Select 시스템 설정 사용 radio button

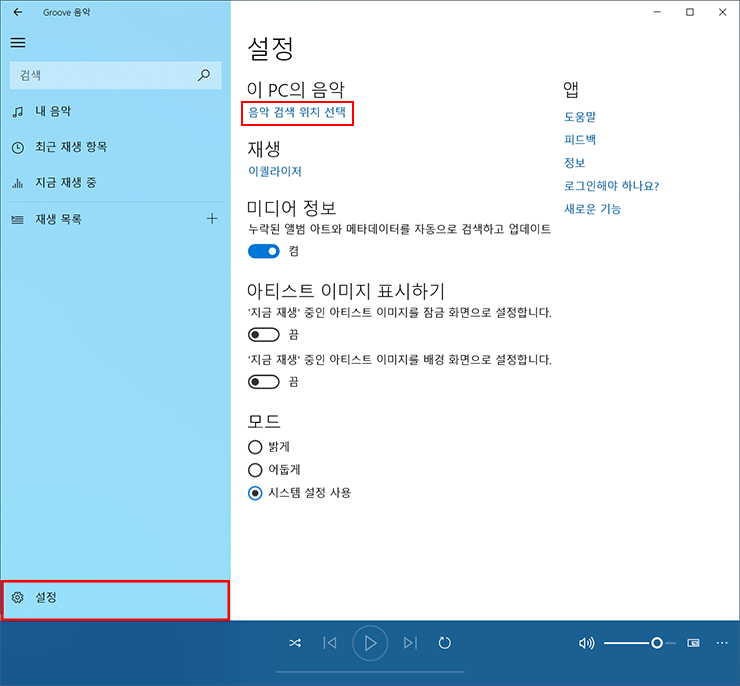coord(255,494)
